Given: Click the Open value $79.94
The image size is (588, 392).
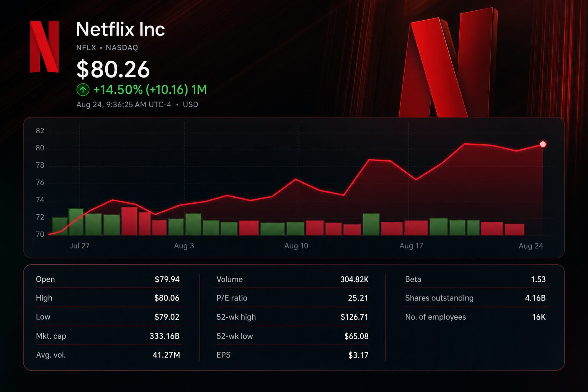Looking at the screenshot, I should [167, 279].
